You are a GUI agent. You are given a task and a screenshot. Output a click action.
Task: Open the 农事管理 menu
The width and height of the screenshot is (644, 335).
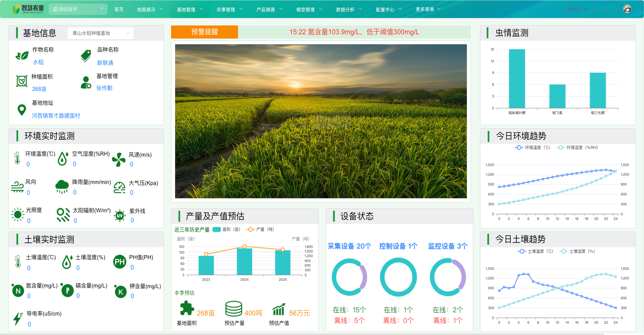click(x=229, y=9)
